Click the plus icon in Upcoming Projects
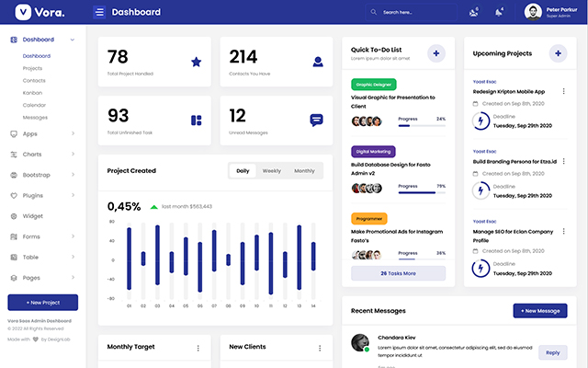This screenshot has height=368, width=588. pyautogui.click(x=557, y=53)
